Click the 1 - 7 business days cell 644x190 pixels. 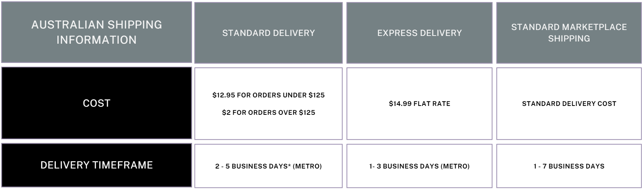569,166
